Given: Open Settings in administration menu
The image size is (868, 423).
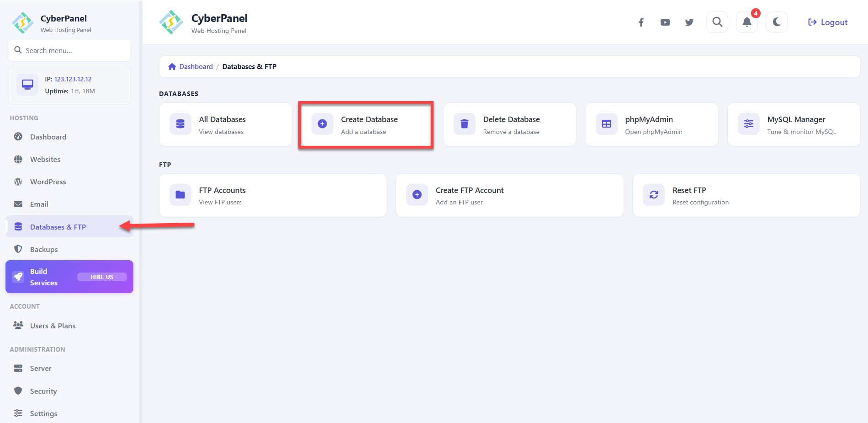Looking at the screenshot, I should pyautogui.click(x=69, y=413).
